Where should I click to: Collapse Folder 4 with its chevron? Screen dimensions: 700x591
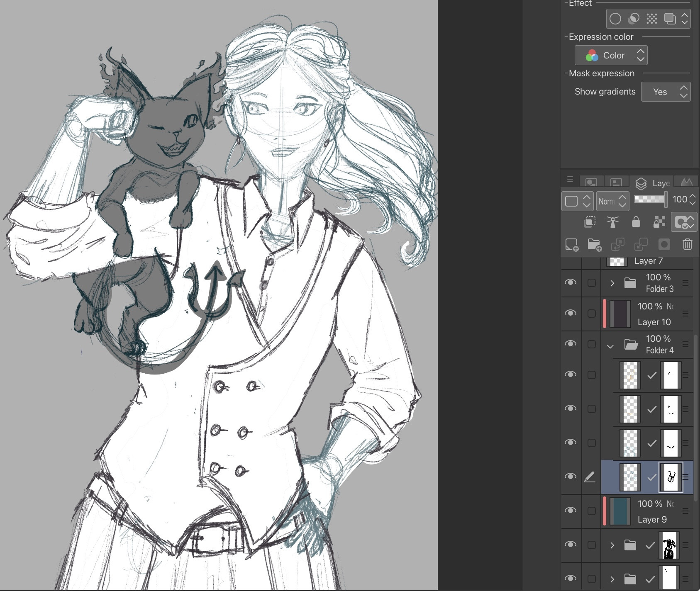tap(610, 345)
